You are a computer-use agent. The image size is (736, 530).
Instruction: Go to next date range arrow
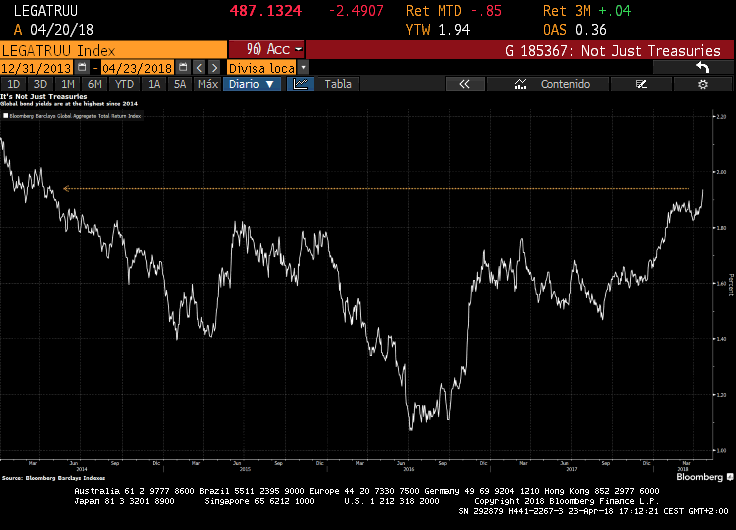point(214,68)
